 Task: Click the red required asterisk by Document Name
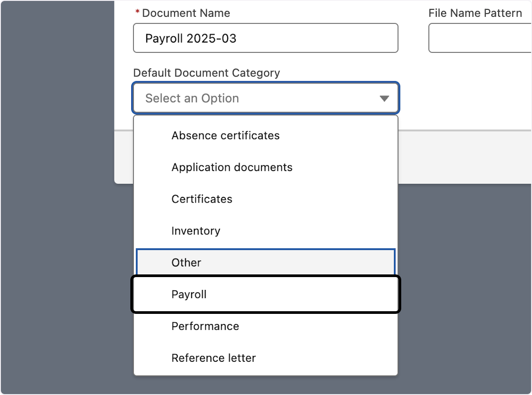click(x=137, y=13)
